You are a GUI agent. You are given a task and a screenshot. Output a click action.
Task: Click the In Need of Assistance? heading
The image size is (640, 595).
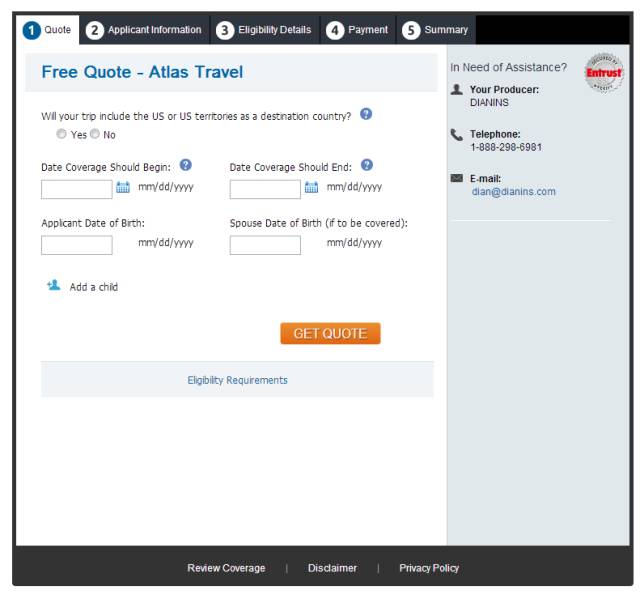coord(509,67)
